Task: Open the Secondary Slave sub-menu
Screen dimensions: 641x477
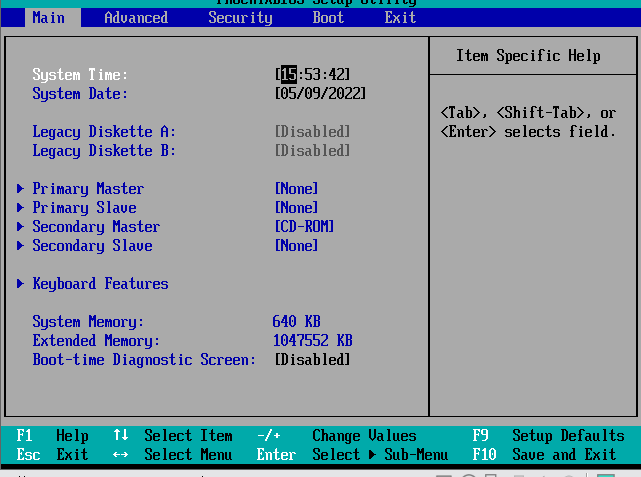Action: [x=92, y=246]
